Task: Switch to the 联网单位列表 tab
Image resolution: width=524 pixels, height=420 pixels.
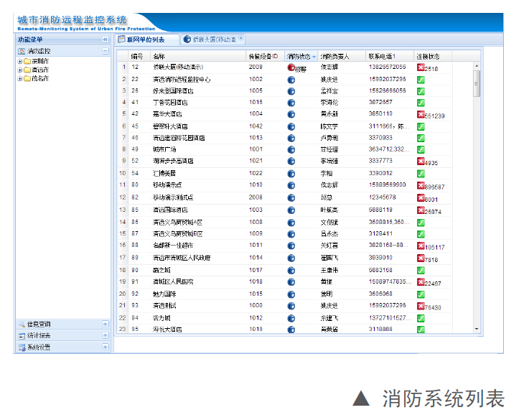Action: (145, 39)
